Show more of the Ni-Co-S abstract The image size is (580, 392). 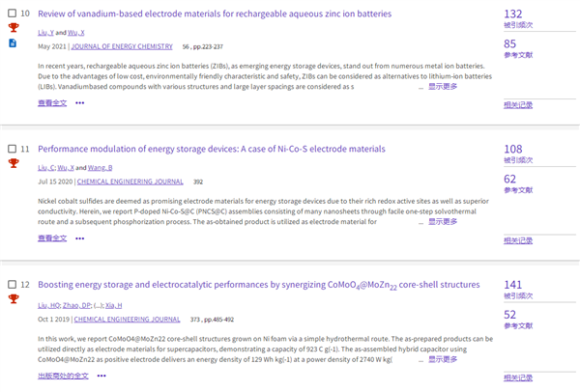coord(443,222)
